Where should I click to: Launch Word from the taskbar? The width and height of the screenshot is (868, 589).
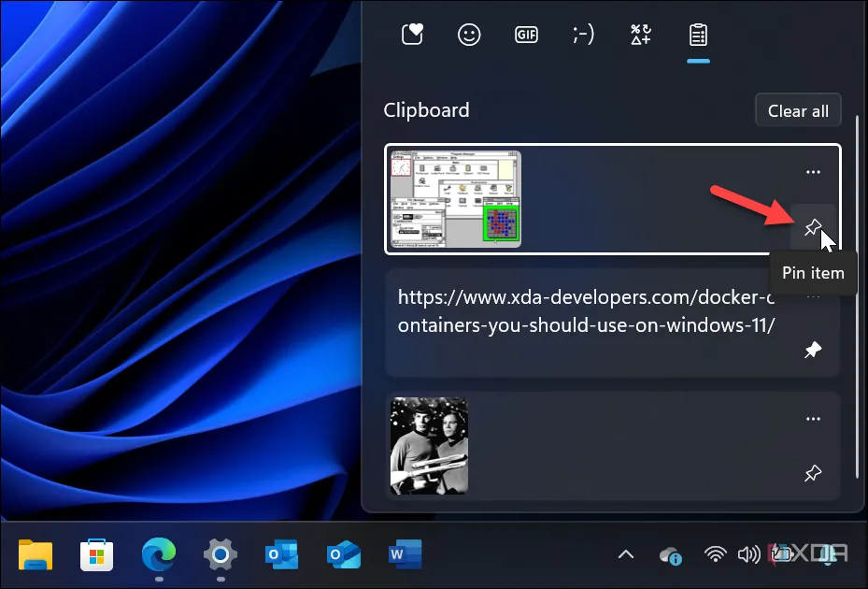pyautogui.click(x=405, y=554)
